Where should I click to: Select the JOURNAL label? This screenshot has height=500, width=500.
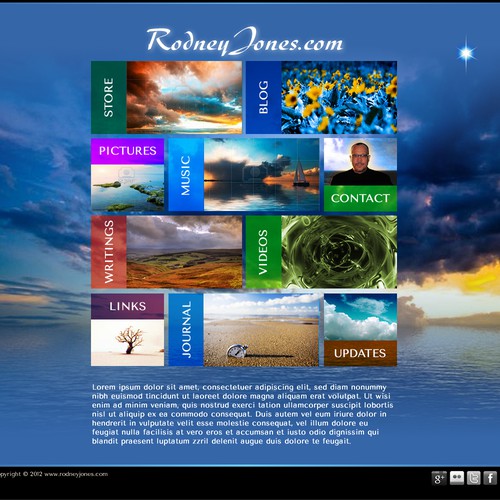[186, 330]
